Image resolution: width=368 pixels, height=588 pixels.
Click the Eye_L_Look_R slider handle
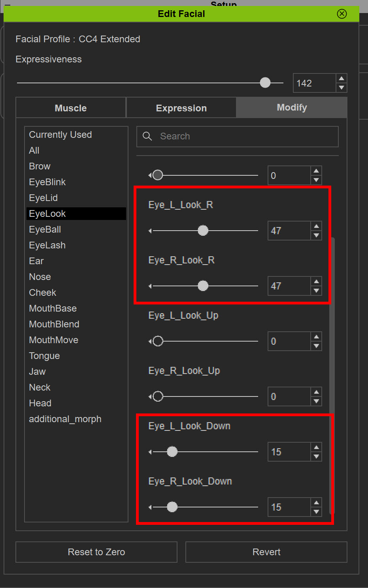(x=203, y=231)
